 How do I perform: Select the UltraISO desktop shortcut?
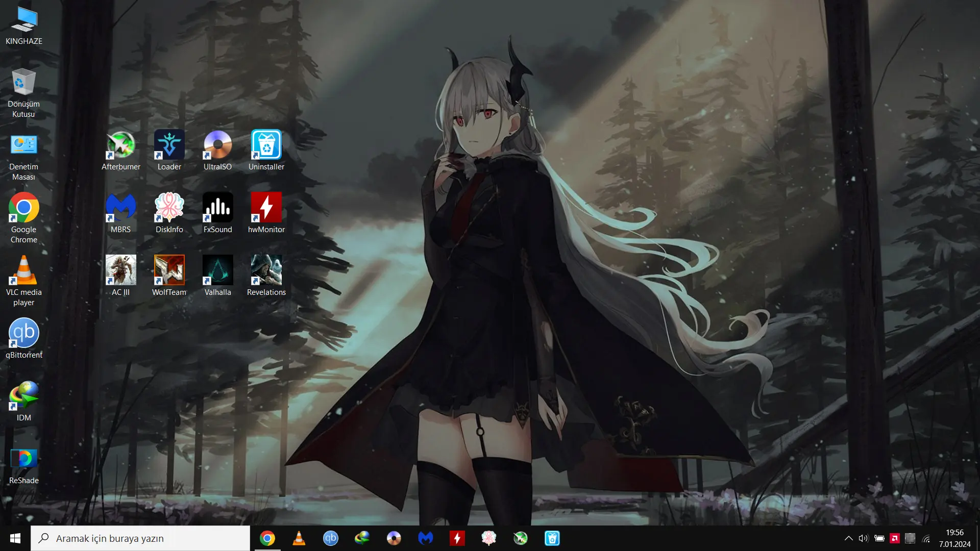(x=218, y=151)
